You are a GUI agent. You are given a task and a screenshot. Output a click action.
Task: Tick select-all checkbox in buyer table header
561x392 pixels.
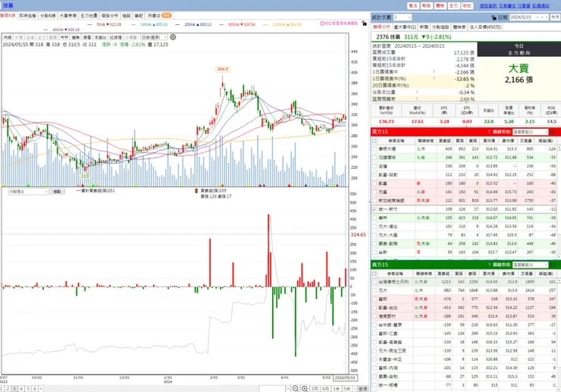375,141
